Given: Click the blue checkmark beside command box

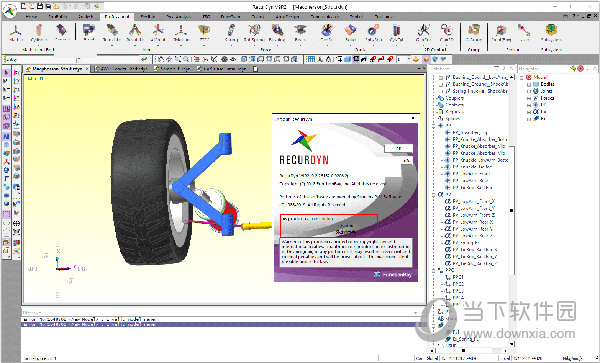Looking at the screenshot, I should [144, 59].
